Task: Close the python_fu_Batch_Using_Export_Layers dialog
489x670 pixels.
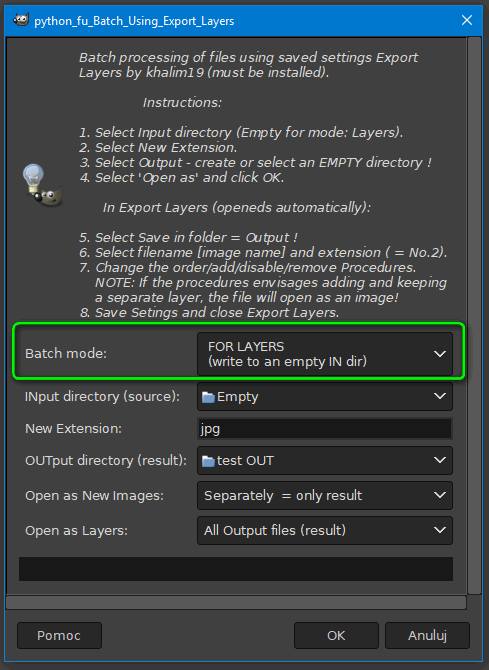Action: click(x=467, y=20)
